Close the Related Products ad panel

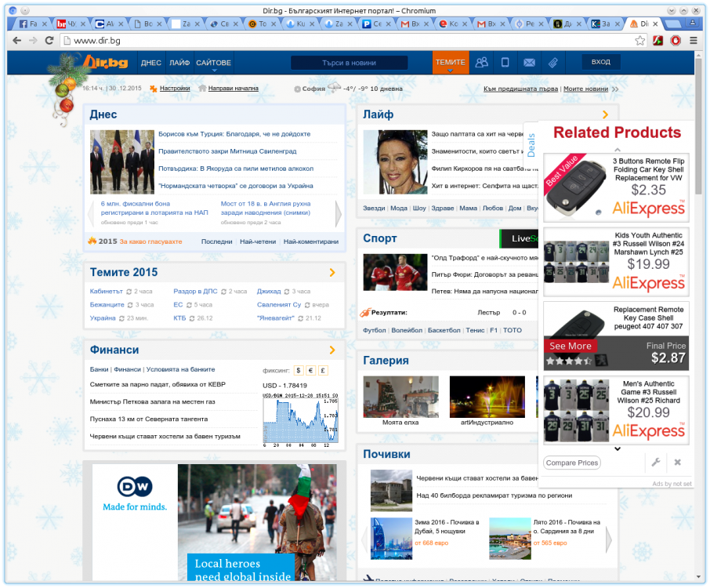(x=677, y=463)
